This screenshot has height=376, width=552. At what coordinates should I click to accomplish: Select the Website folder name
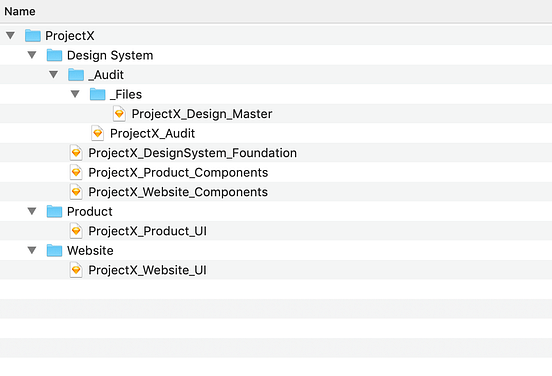coord(90,251)
